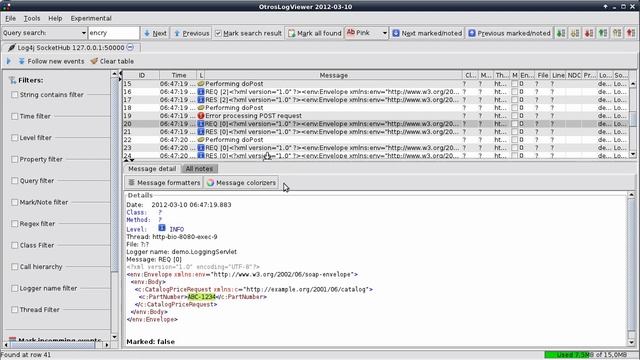Screen dimensions: 640x360
Task: Click the red error icon on row 19
Action: pyautogui.click(x=201, y=116)
